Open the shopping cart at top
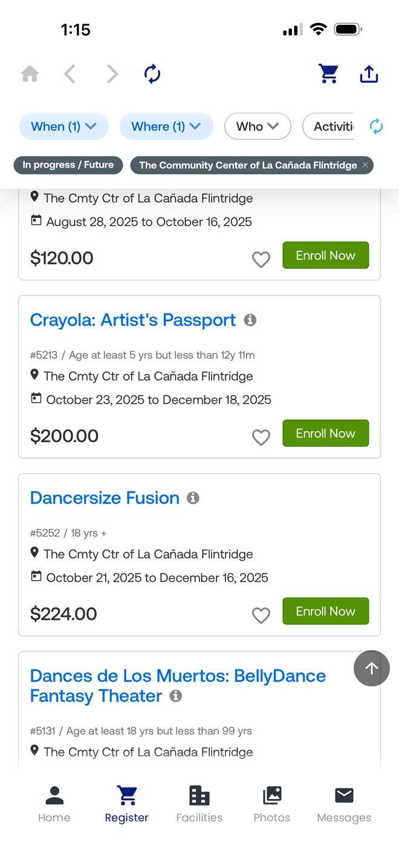Image resolution: width=399 pixels, height=868 pixels. (x=328, y=74)
